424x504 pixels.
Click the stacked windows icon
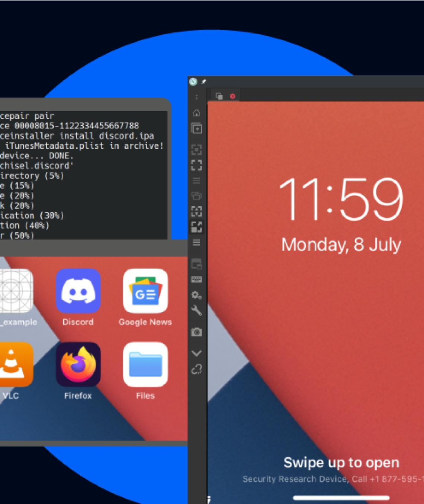click(196, 196)
